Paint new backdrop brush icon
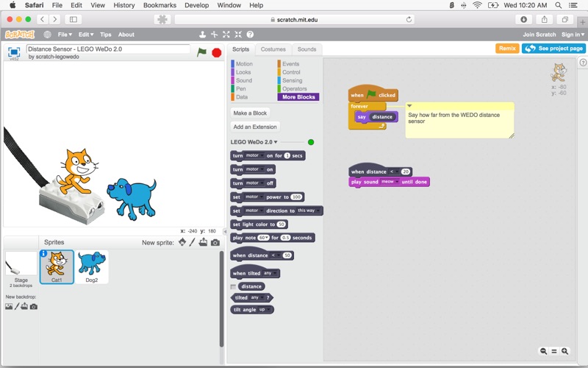The height and width of the screenshot is (368, 588). (x=17, y=306)
